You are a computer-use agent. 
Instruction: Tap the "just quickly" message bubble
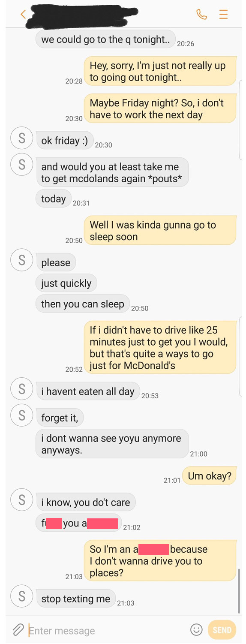click(66, 283)
